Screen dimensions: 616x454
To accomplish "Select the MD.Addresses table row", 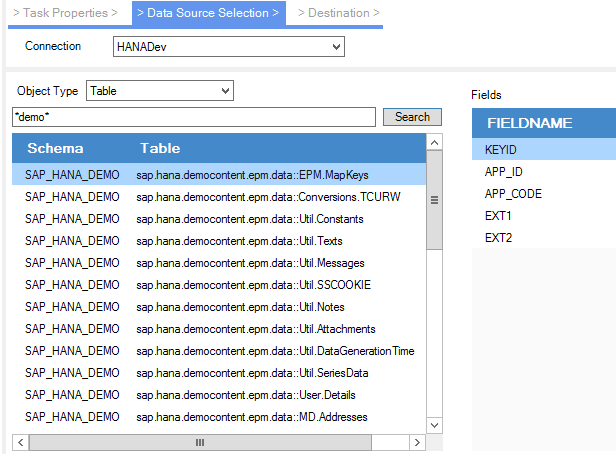I will pyautogui.click(x=219, y=417).
